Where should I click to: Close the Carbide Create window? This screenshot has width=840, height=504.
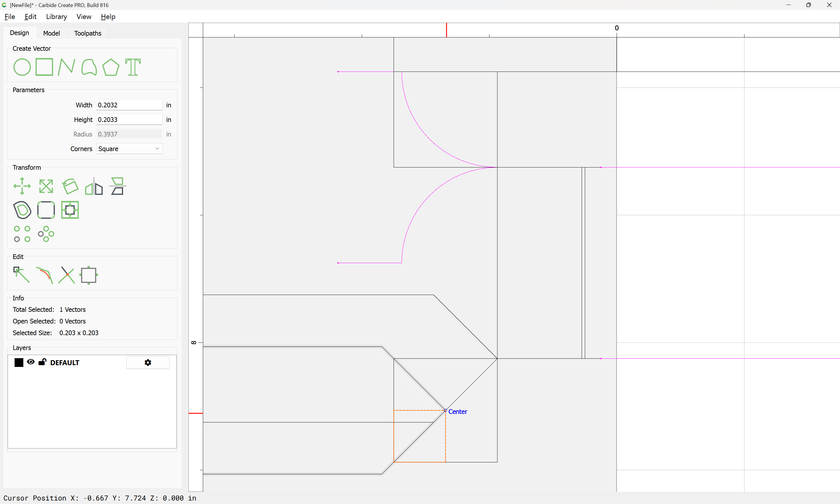point(829,5)
